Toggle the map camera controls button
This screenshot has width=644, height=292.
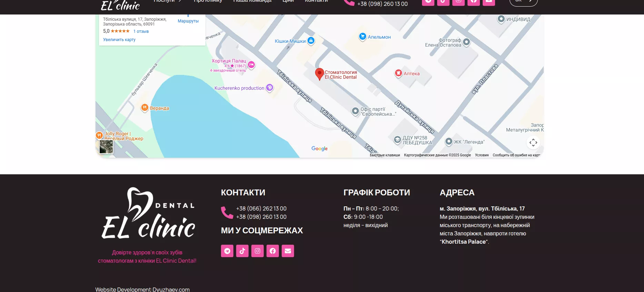tap(533, 143)
